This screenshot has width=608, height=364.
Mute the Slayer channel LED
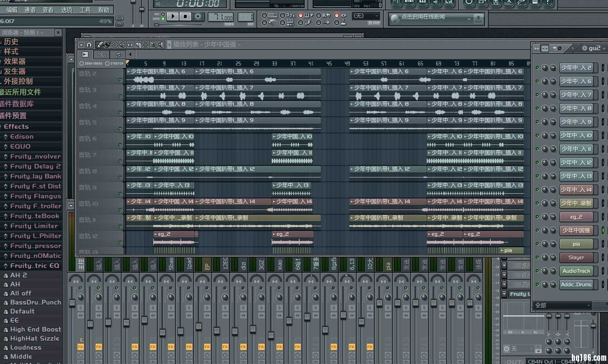pyautogui.click(x=537, y=257)
